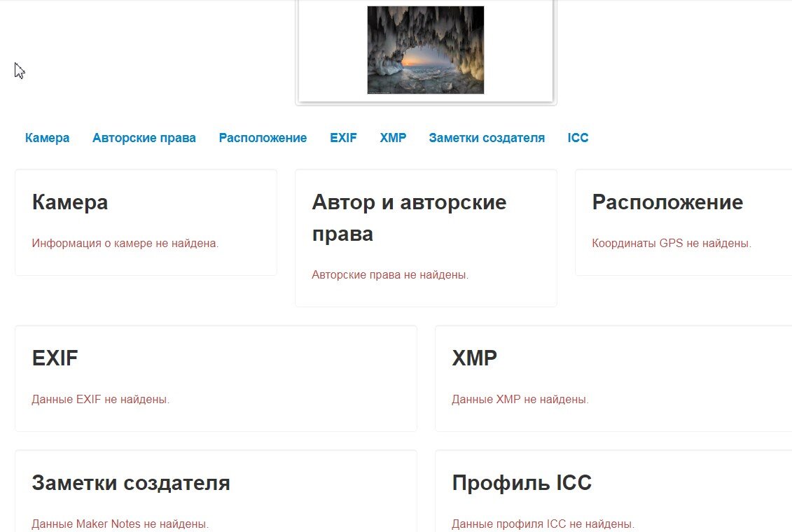This screenshot has width=792, height=532.
Task: Jump to Авторские права section link
Action: tap(144, 138)
